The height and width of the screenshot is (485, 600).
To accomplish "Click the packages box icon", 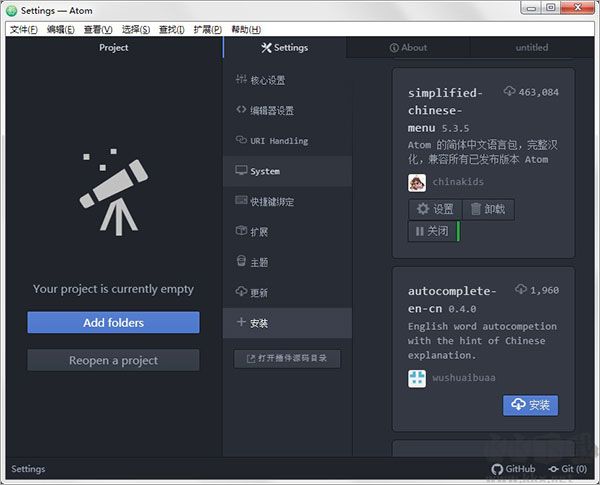I will (241, 230).
